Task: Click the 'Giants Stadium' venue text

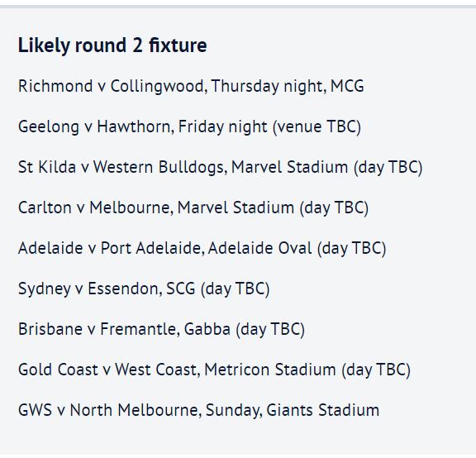Action: click(x=322, y=410)
